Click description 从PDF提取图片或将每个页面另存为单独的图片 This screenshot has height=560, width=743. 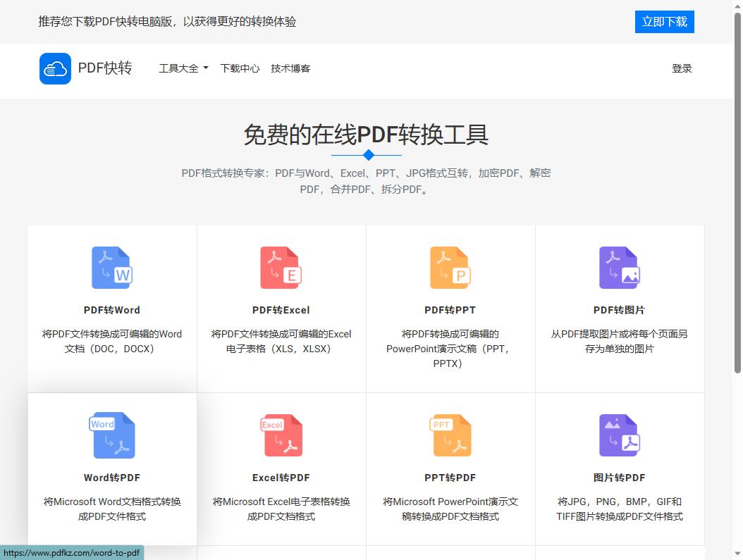pos(620,342)
